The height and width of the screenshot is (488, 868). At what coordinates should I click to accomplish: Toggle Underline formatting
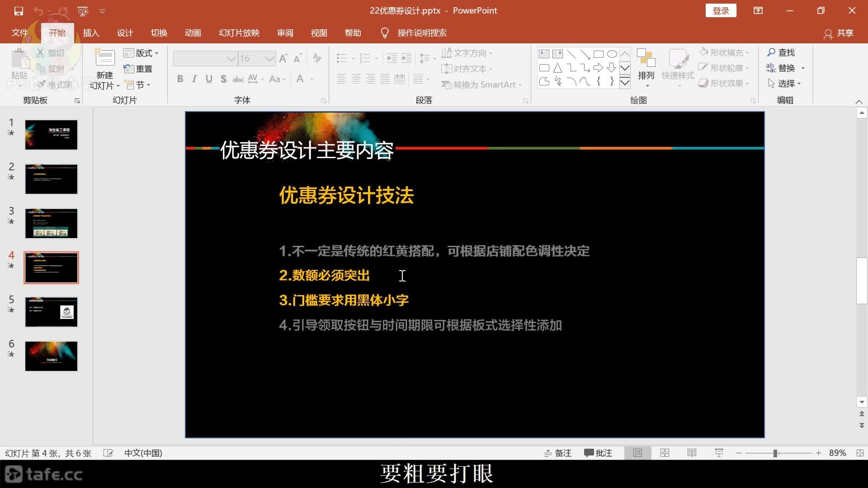[209, 79]
